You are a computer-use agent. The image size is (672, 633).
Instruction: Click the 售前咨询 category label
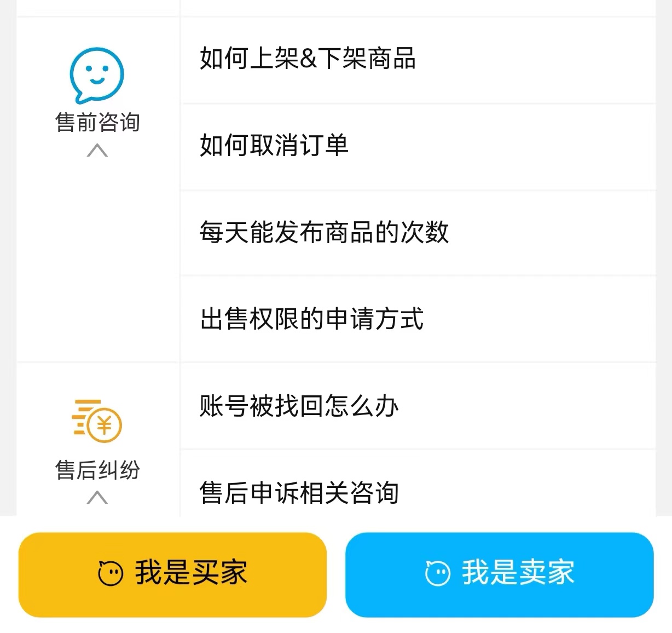97,122
